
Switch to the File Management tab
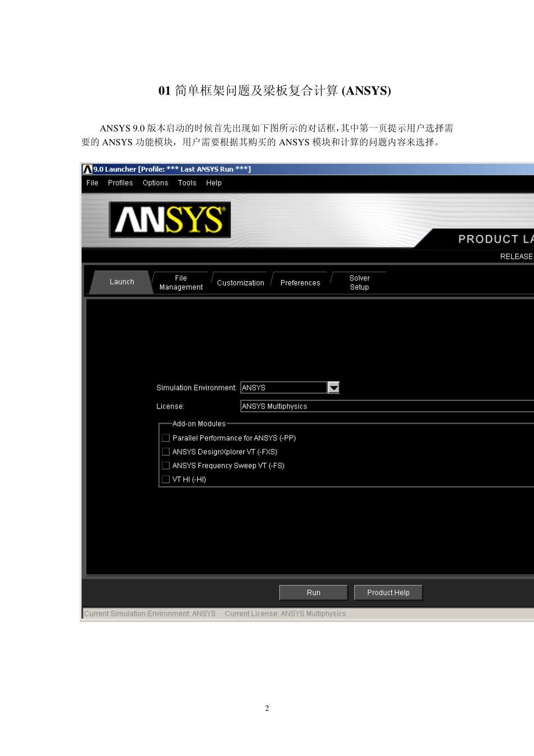[181, 282]
